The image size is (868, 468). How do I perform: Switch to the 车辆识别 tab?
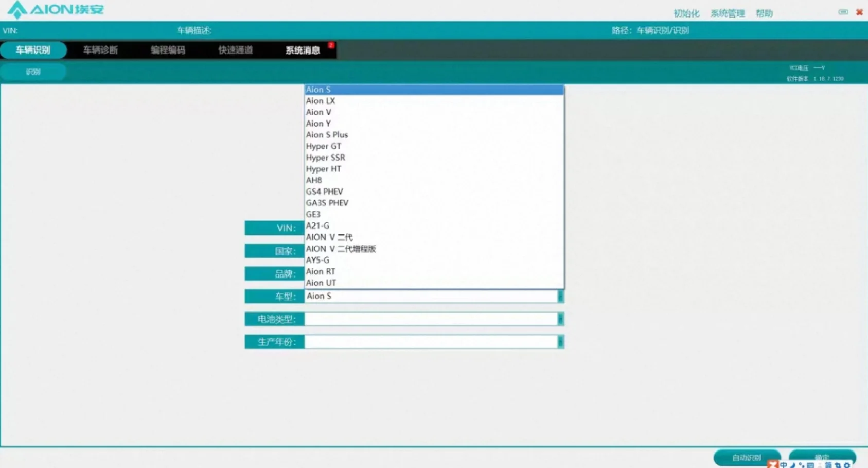pos(33,50)
